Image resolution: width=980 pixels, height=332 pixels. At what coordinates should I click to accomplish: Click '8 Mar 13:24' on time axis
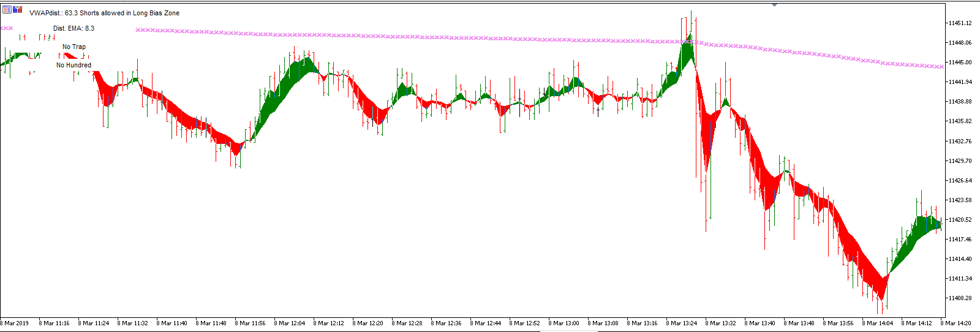[682, 323]
